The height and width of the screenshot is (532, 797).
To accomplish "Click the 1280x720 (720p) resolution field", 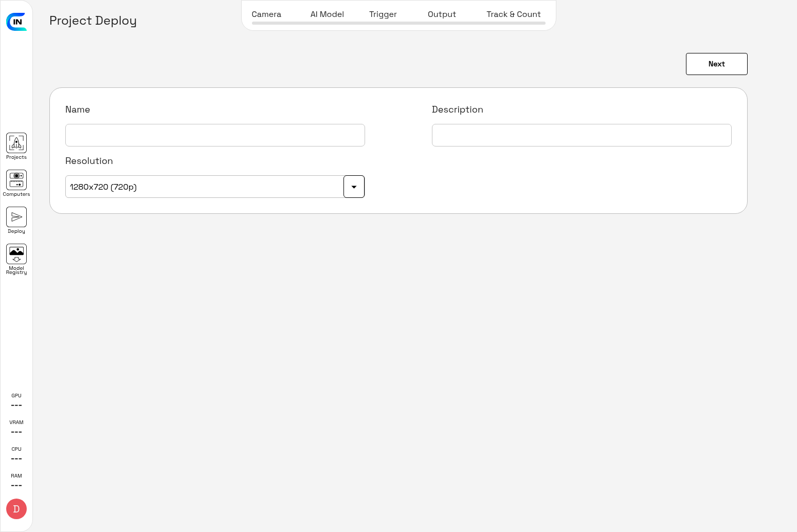I will pyautogui.click(x=204, y=187).
